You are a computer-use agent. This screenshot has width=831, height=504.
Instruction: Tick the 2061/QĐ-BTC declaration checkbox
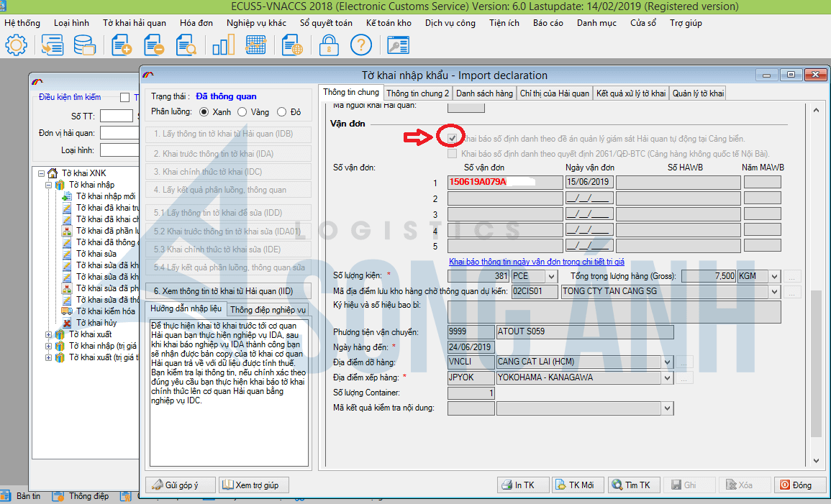452,153
